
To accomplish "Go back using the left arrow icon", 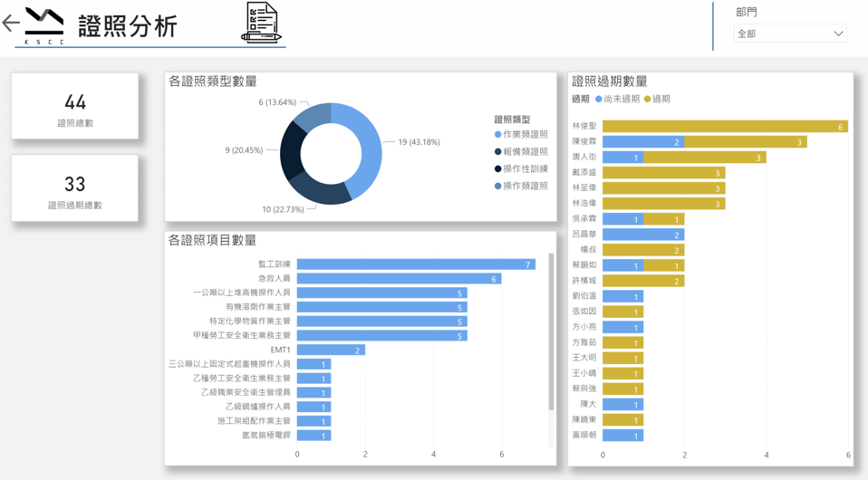I will pos(11,24).
